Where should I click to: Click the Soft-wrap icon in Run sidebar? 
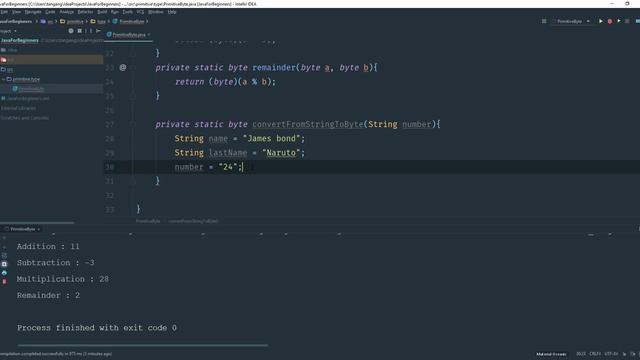[4, 256]
